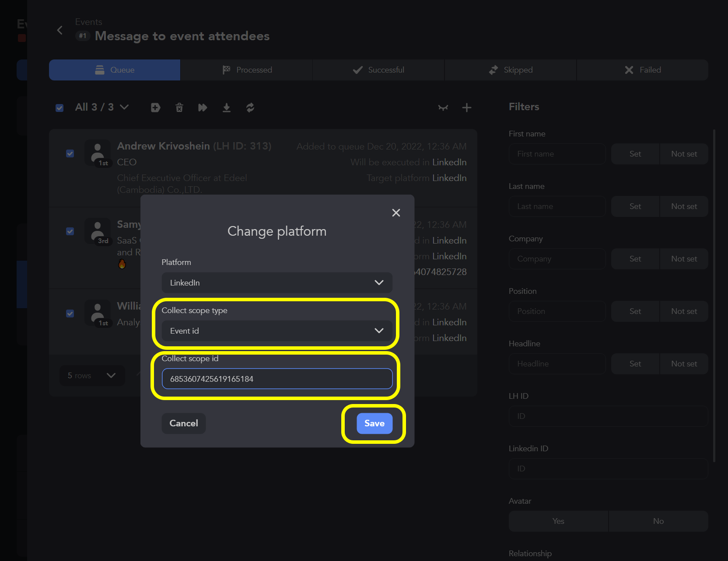Image resolution: width=728 pixels, height=561 pixels.
Task: Open the Platform LinkedIn dropdown
Action: [x=277, y=283]
